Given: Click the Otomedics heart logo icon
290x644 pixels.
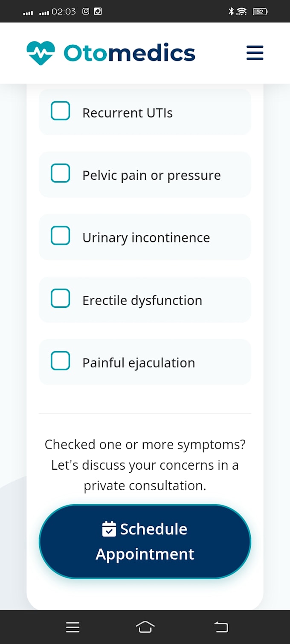Looking at the screenshot, I should tap(41, 53).
